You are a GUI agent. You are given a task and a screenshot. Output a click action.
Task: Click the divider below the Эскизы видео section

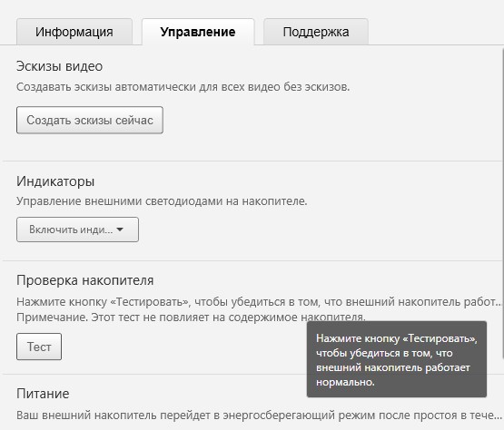pos(252,161)
